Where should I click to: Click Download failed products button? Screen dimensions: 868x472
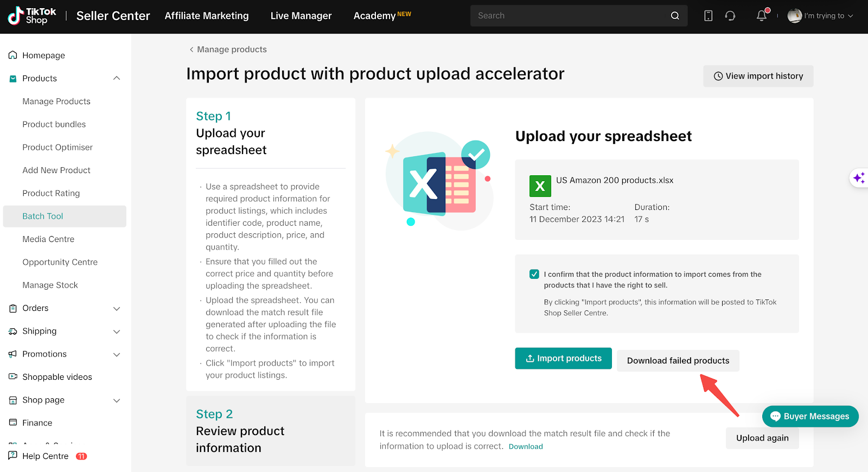pyautogui.click(x=678, y=361)
